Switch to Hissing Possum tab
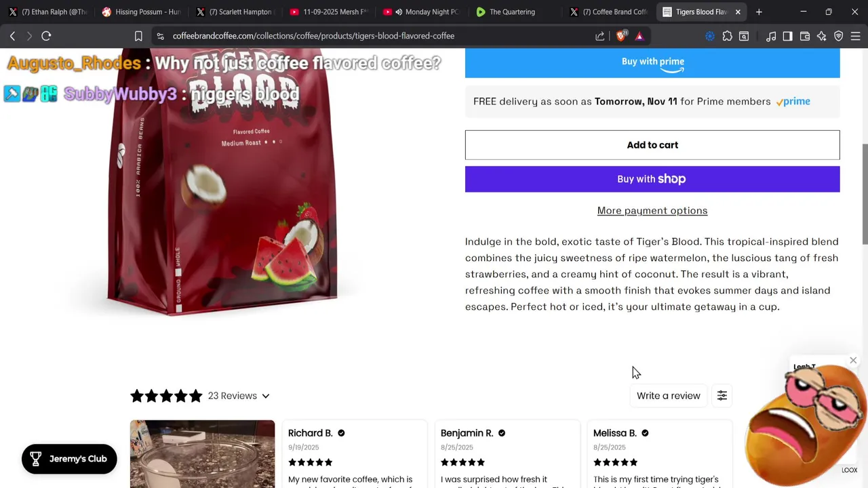Screen dimensions: 868x488 [x=141, y=12]
